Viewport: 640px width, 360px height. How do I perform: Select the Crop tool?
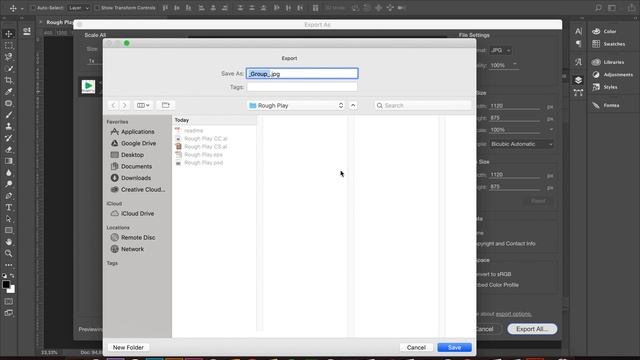(x=9, y=80)
